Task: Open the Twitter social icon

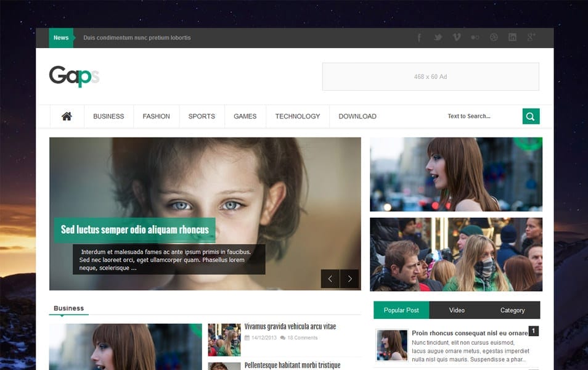Action: point(438,37)
